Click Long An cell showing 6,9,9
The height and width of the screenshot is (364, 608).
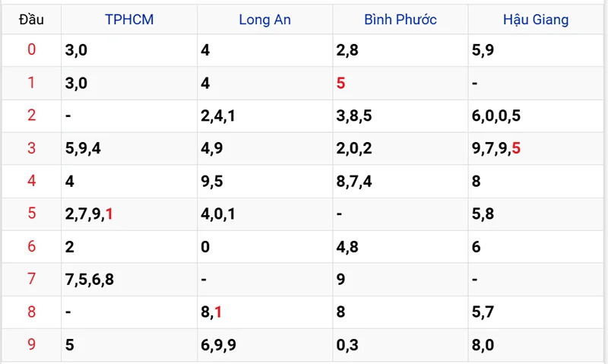(x=218, y=344)
